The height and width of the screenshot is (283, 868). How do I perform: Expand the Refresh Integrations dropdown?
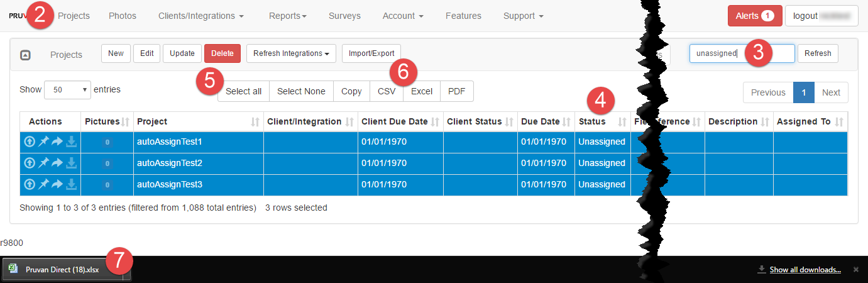click(291, 53)
